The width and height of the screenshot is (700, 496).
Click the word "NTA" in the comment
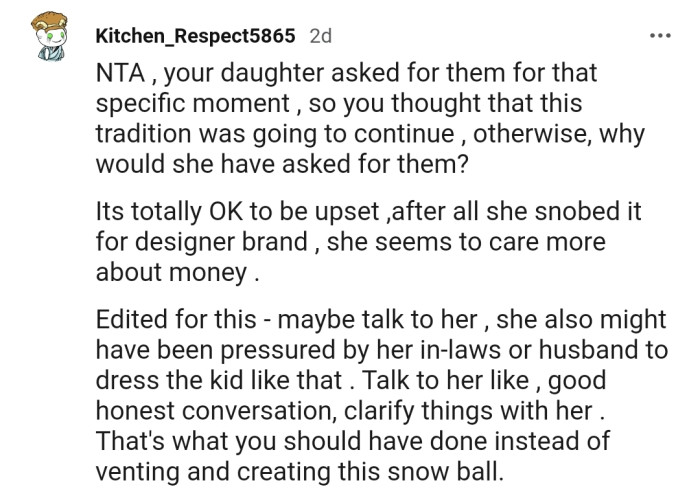coord(120,73)
